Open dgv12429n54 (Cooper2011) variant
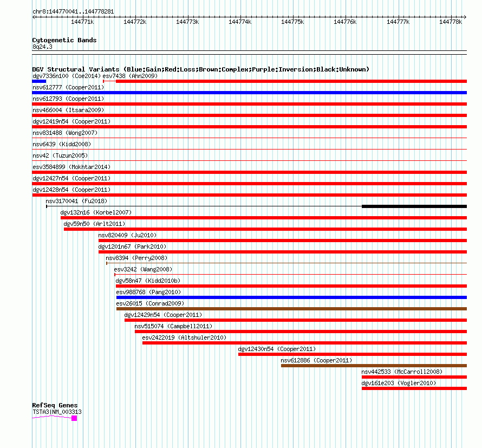482x448 pixels. pyautogui.click(x=163, y=315)
